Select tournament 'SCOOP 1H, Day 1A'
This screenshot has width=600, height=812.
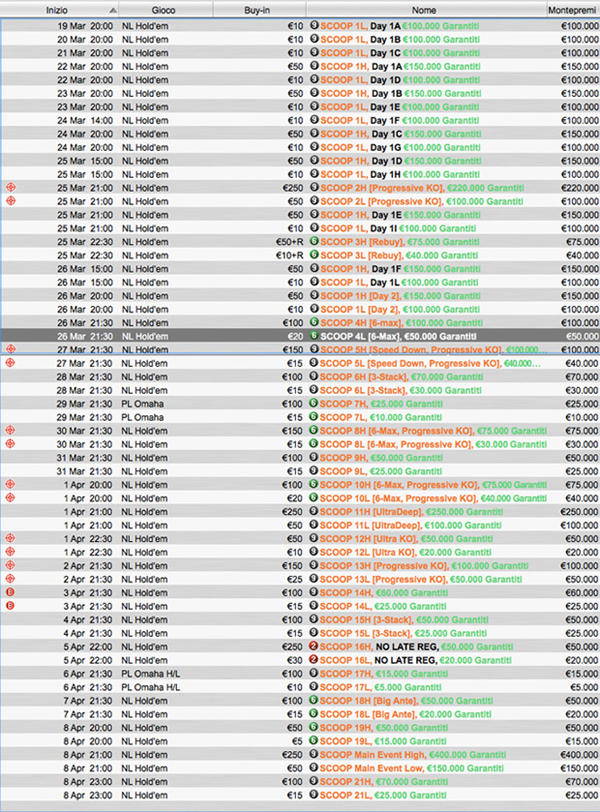(x=401, y=66)
